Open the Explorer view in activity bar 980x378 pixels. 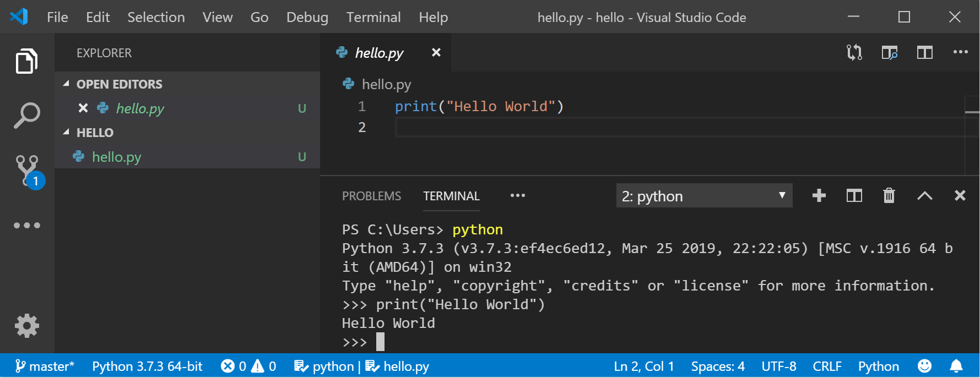click(26, 61)
